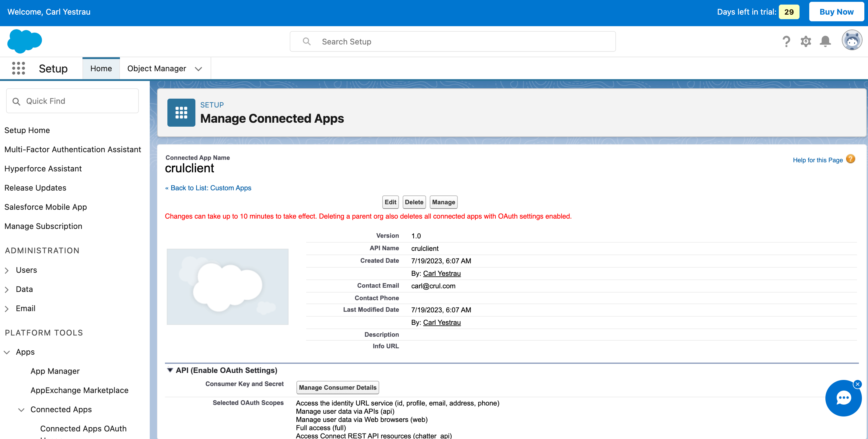Open Salesforce Mobile App
This screenshot has width=868, height=439.
[45, 207]
